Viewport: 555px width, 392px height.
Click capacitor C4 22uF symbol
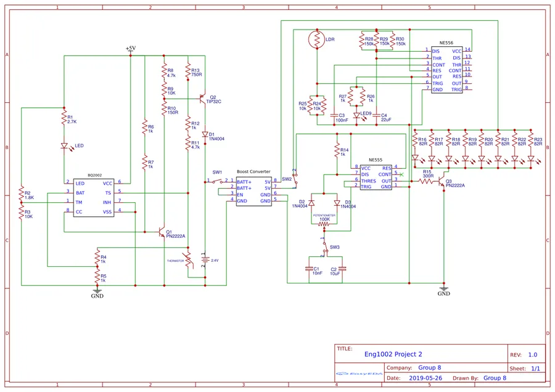tap(377, 115)
